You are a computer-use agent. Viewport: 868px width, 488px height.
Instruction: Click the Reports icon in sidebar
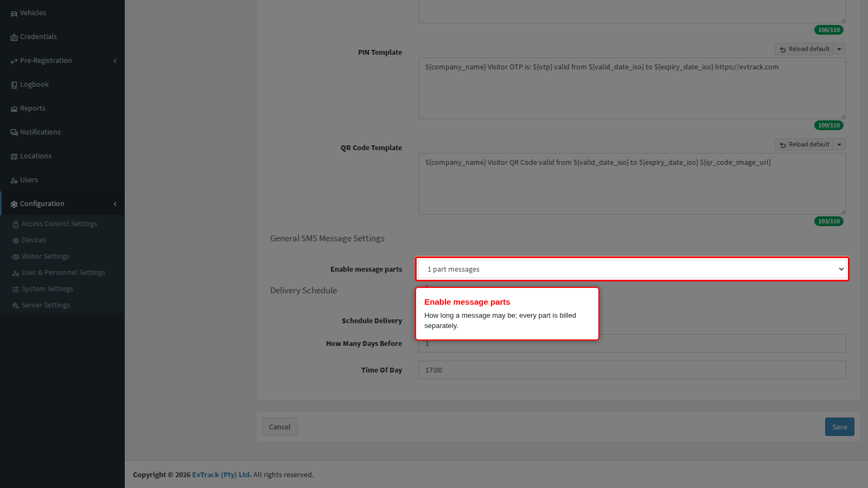click(x=14, y=109)
